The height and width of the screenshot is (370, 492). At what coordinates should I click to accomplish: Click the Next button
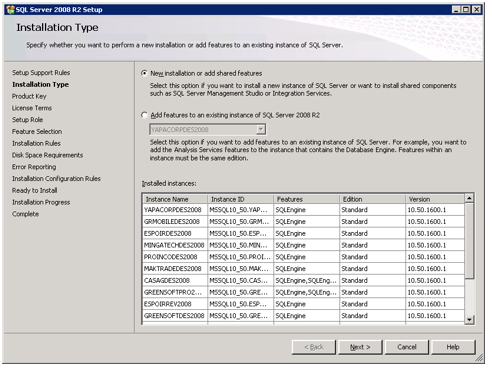tap(360, 347)
